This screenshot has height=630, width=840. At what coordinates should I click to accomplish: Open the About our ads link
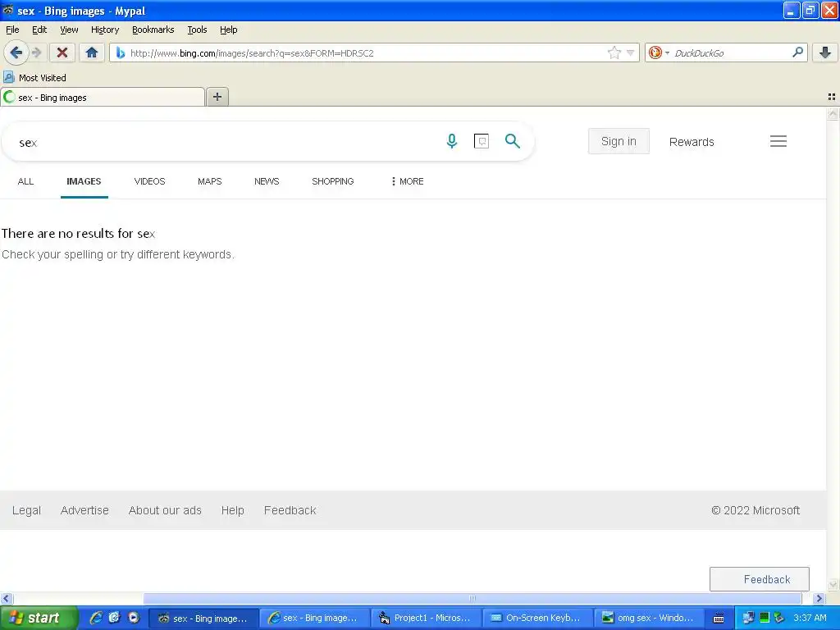(164, 510)
